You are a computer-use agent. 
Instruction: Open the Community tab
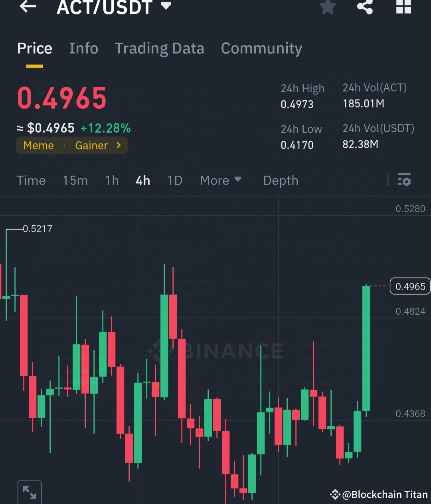pyautogui.click(x=261, y=48)
